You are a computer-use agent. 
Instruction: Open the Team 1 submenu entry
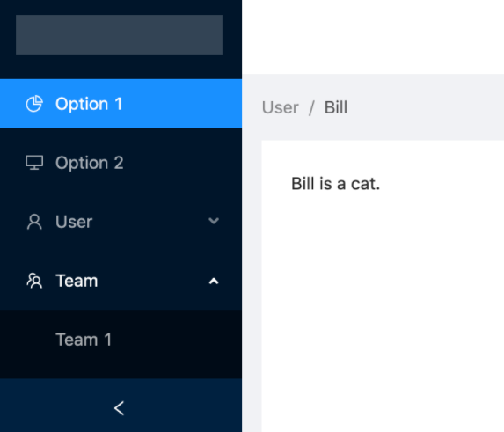pos(121,340)
